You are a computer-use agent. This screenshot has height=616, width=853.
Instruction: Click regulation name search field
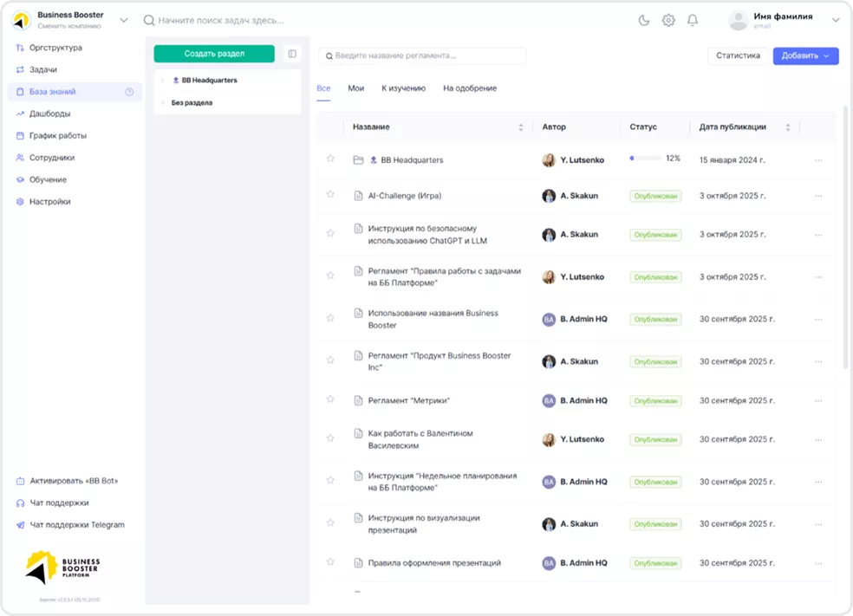click(x=423, y=55)
